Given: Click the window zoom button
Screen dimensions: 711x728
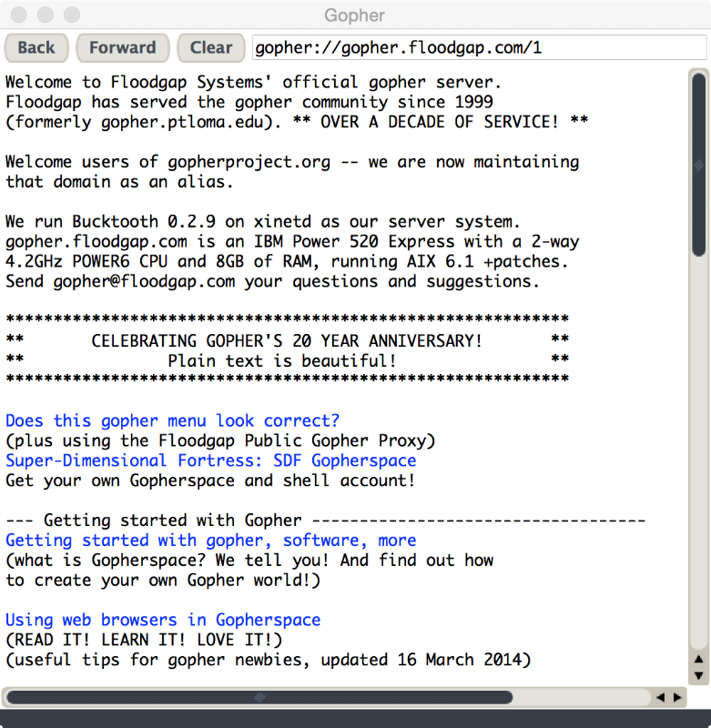Looking at the screenshot, I should 72,15.
